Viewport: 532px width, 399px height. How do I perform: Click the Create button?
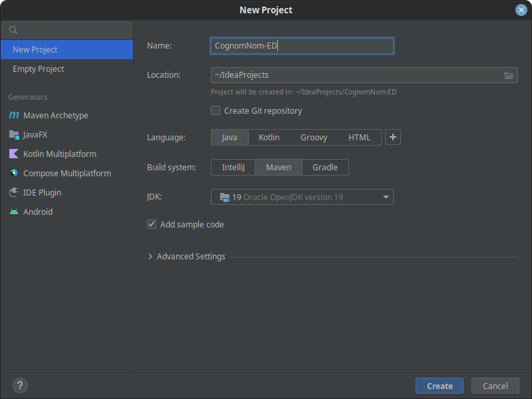(x=440, y=386)
